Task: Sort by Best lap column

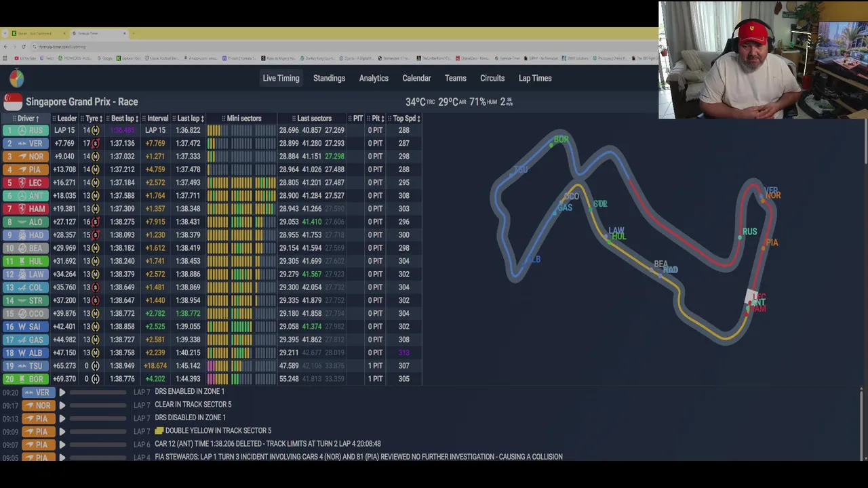Action: point(123,119)
